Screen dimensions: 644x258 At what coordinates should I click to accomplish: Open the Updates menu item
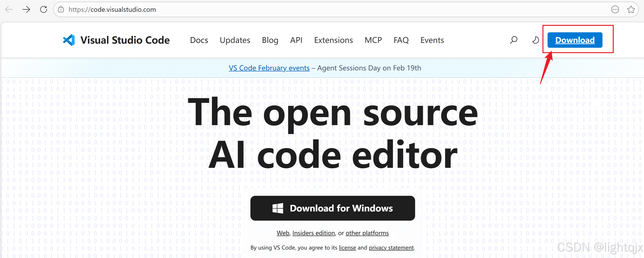[235, 40]
